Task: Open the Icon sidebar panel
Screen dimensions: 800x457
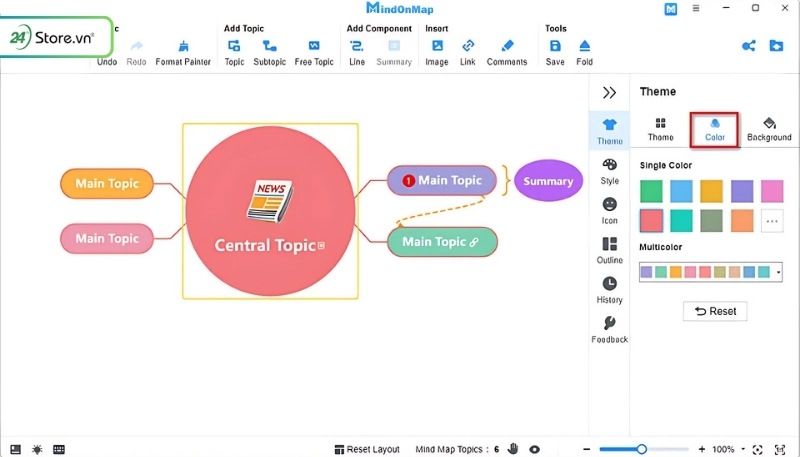Action: [610, 211]
